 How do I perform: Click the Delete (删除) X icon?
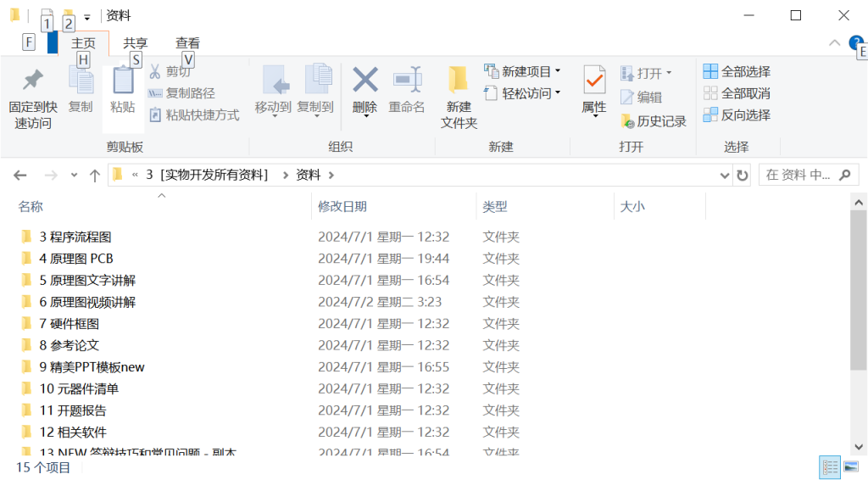click(x=365, y=80)
